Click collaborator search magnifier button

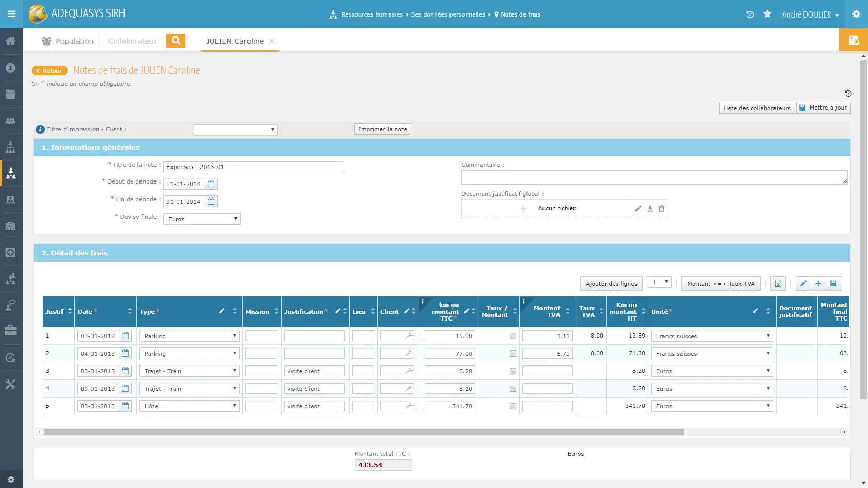click(176, 41)
